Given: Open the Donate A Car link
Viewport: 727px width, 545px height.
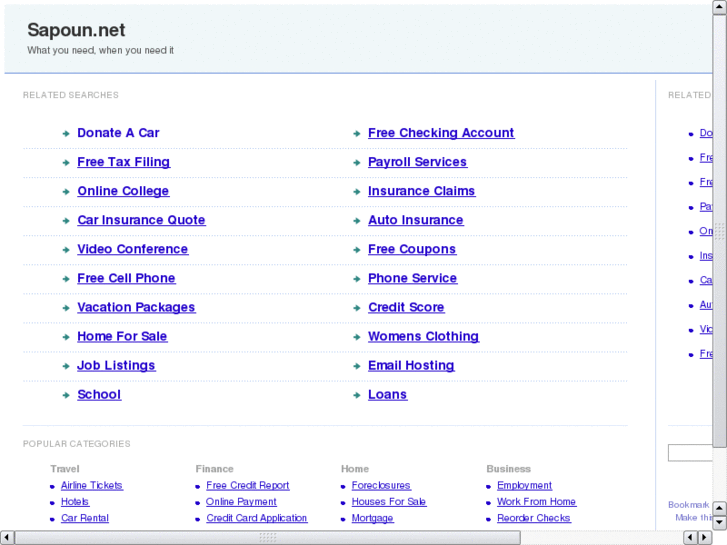Looking at the screenshot, I should click(118, 133).
